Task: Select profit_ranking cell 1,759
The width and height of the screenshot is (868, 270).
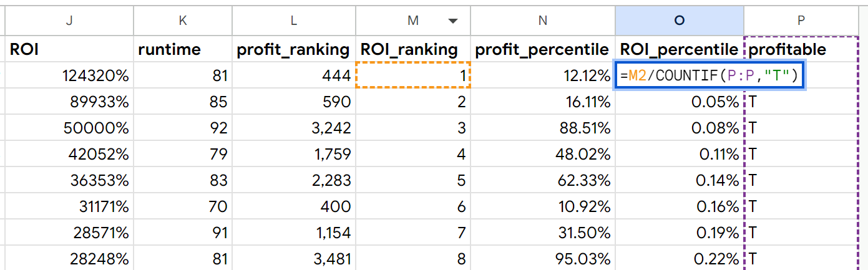Action: tap(293, 154)
